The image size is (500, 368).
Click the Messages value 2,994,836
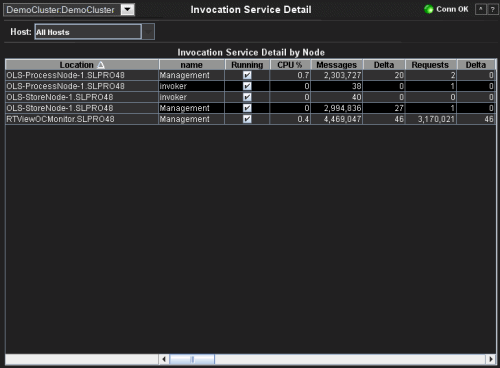pos(342,108)
